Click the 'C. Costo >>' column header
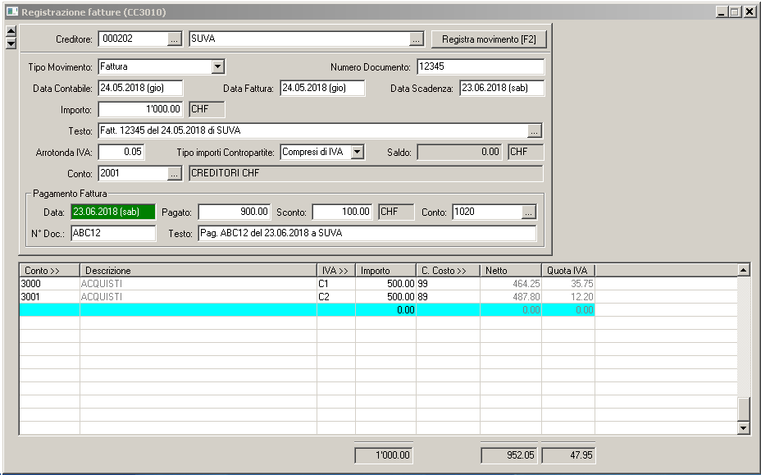The image size is (761, 475). tap(447, 270)
